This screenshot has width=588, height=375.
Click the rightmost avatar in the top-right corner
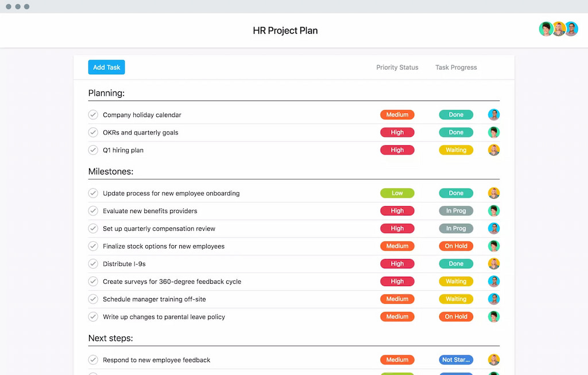tap(571, 28)
